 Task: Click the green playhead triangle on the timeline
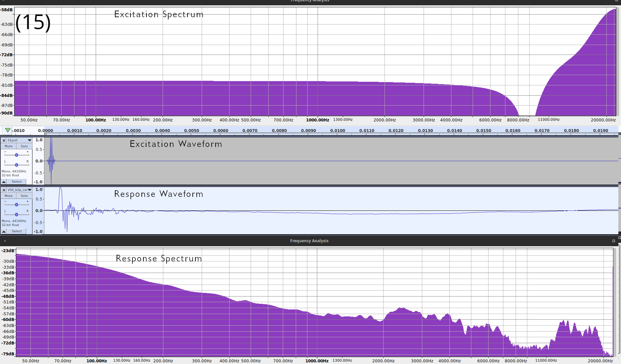pyautogui.click(x=8, y=130)
